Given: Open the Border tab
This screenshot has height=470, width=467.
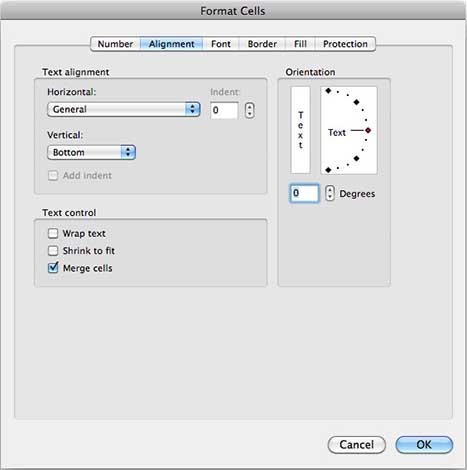Looking at the screenshot, I should click(x=262, y=44).
